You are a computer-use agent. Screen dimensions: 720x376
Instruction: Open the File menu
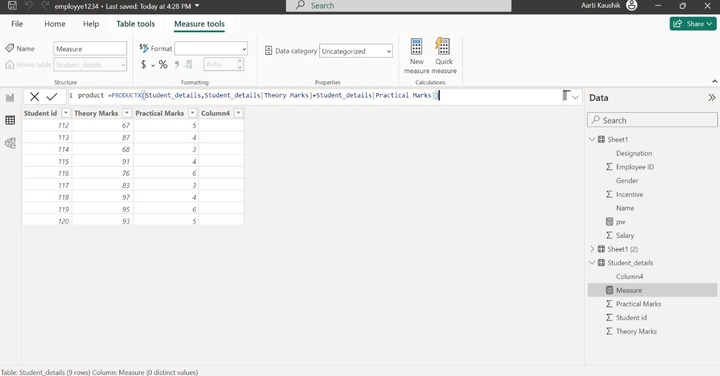tap(17, 24)
